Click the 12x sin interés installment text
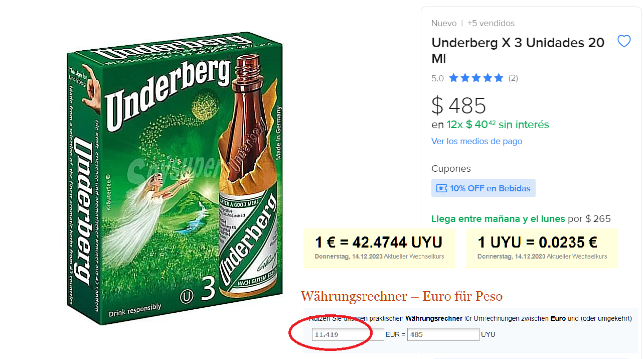 490,125
